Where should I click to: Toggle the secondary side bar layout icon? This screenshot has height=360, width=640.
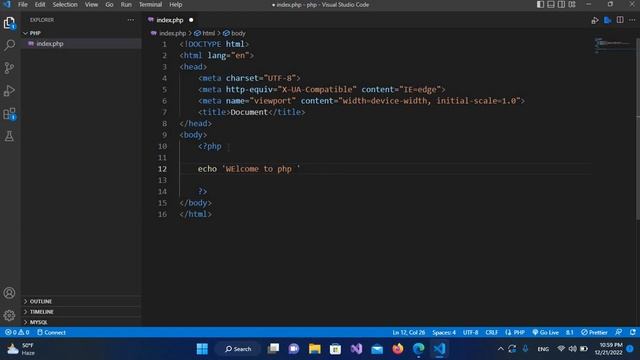[x=562, y=4]
